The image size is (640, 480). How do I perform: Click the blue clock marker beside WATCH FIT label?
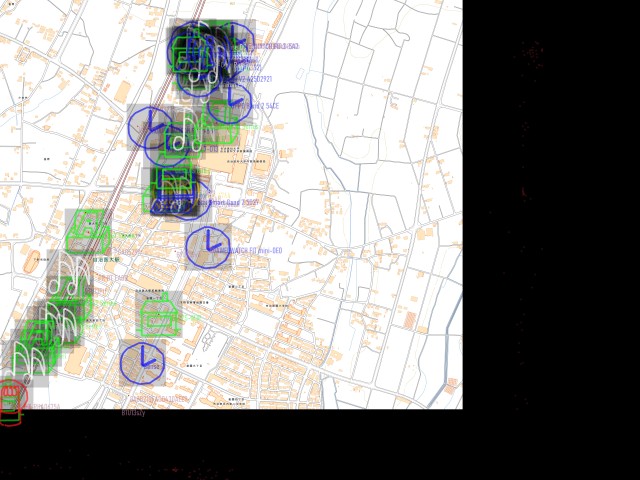click(207, 246)
